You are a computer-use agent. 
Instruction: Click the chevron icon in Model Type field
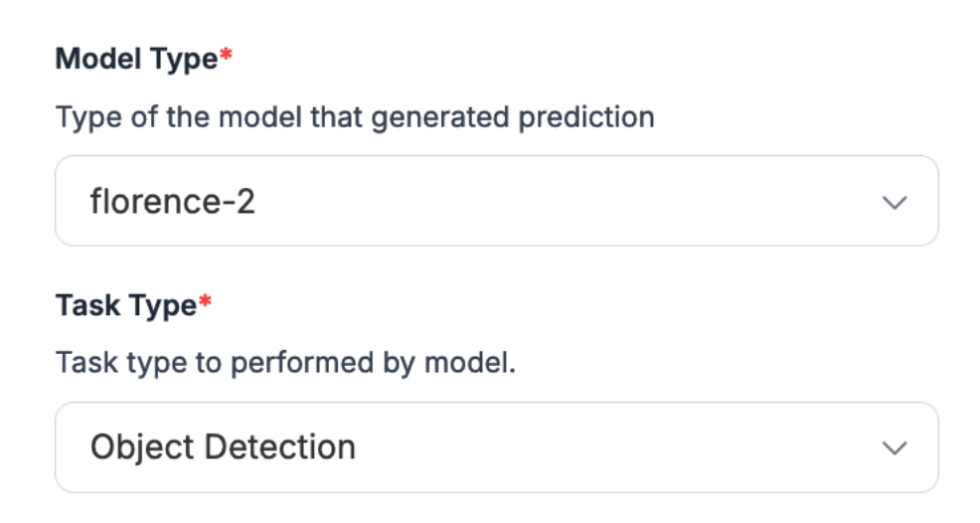[895, 202]
